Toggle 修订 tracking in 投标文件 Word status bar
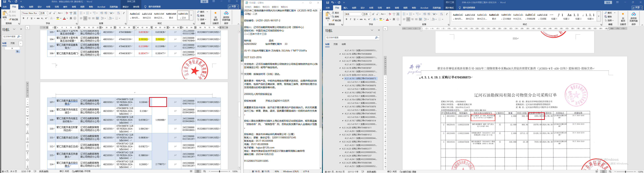 pos(392,171)
